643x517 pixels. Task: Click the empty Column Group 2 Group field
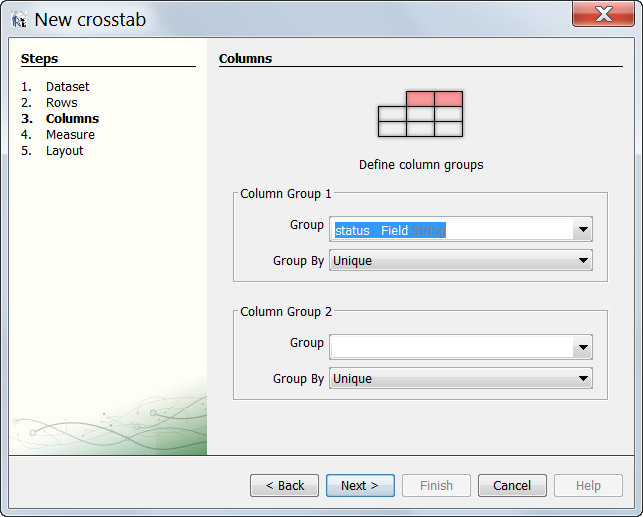tap(450, 347)
